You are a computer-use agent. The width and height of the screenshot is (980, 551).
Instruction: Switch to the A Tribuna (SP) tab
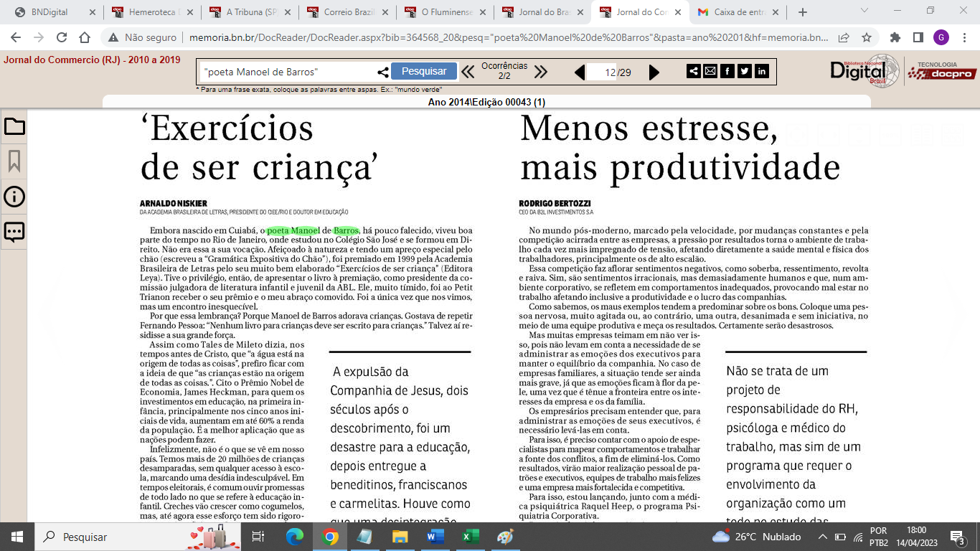point(250,12)
